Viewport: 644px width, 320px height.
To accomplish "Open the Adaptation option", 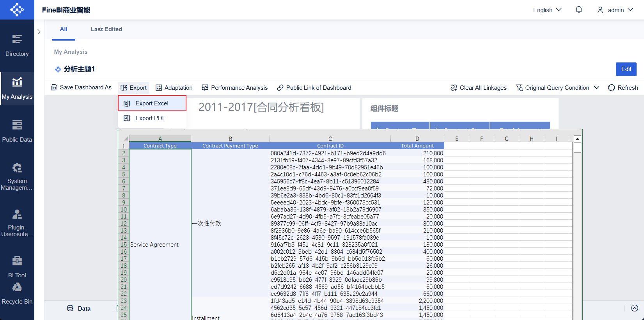I will coord(174,88).
